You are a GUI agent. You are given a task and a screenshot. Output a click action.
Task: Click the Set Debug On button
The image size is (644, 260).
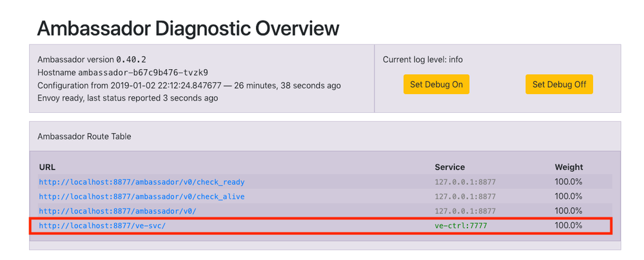pos(436,85)
